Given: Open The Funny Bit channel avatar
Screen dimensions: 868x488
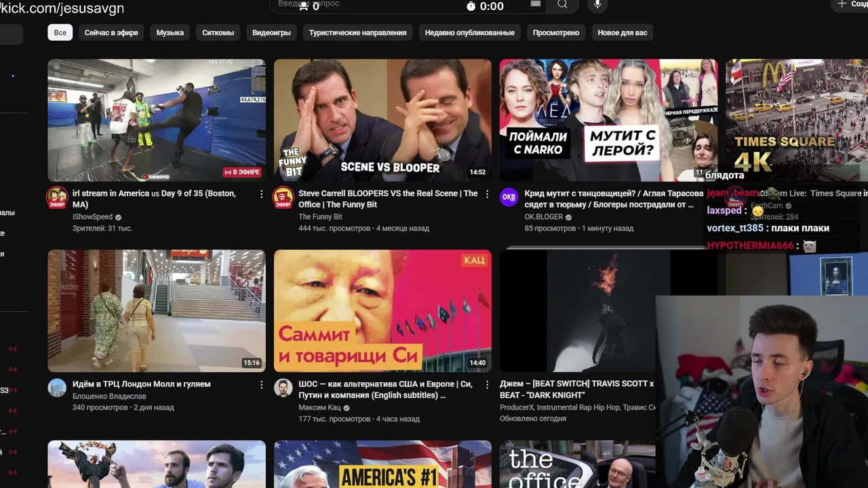Looking at the screenshot, I should pos(283,198).
